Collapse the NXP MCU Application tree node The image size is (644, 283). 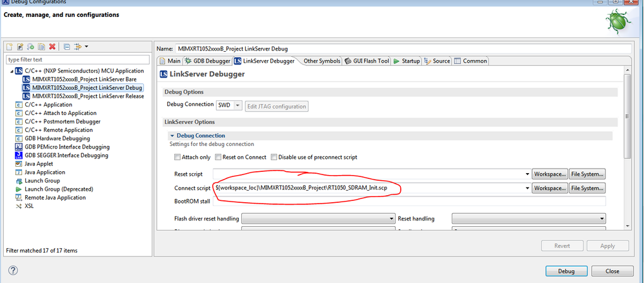(12, 71)
